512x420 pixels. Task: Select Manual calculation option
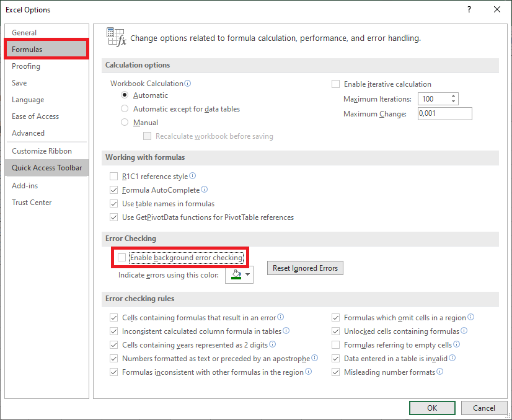coord(125,123)
